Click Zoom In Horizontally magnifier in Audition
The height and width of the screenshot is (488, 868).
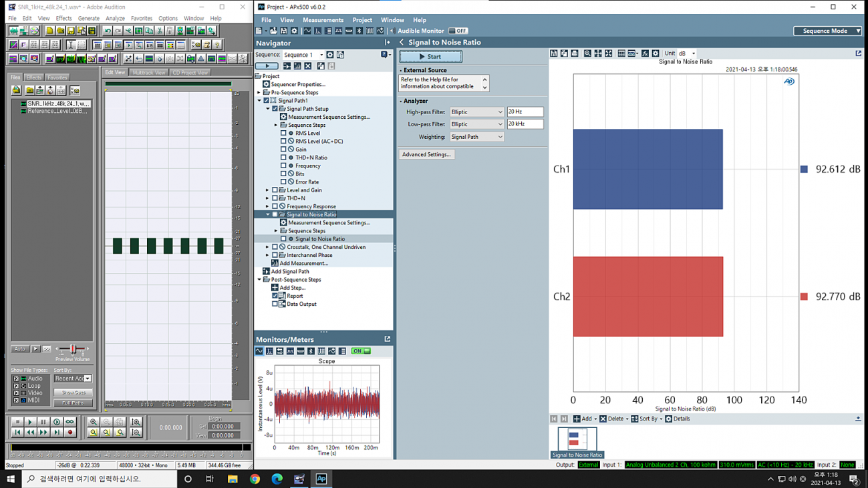94,422
